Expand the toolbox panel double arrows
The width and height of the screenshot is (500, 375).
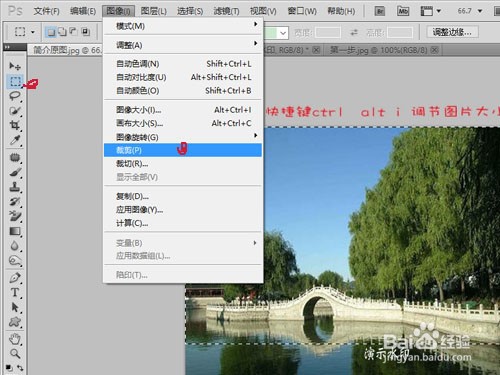pos(7,47)
